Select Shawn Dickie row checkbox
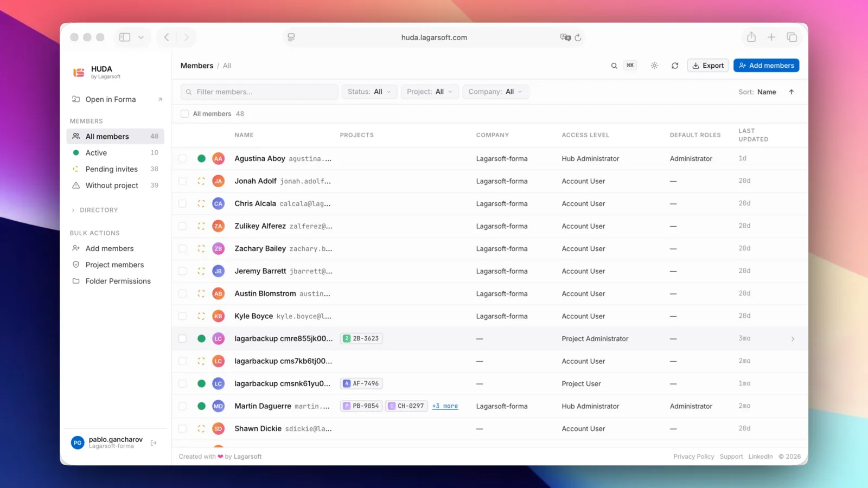The image size is (868, 488). click(183, 429)
